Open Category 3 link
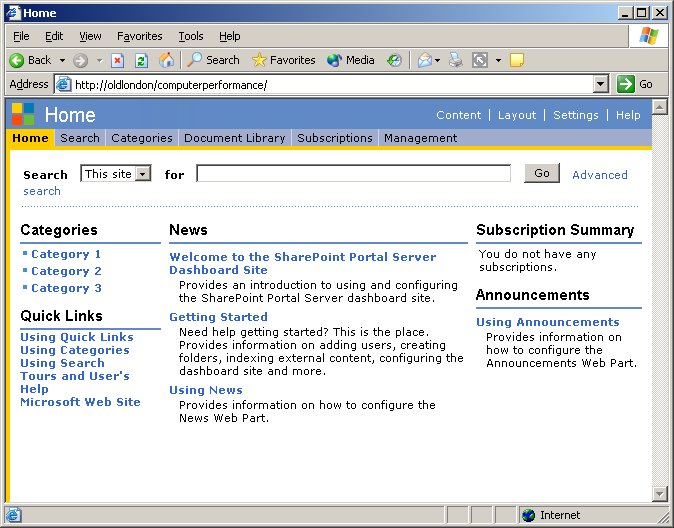674x528 pixels. [x=66, y=288]
